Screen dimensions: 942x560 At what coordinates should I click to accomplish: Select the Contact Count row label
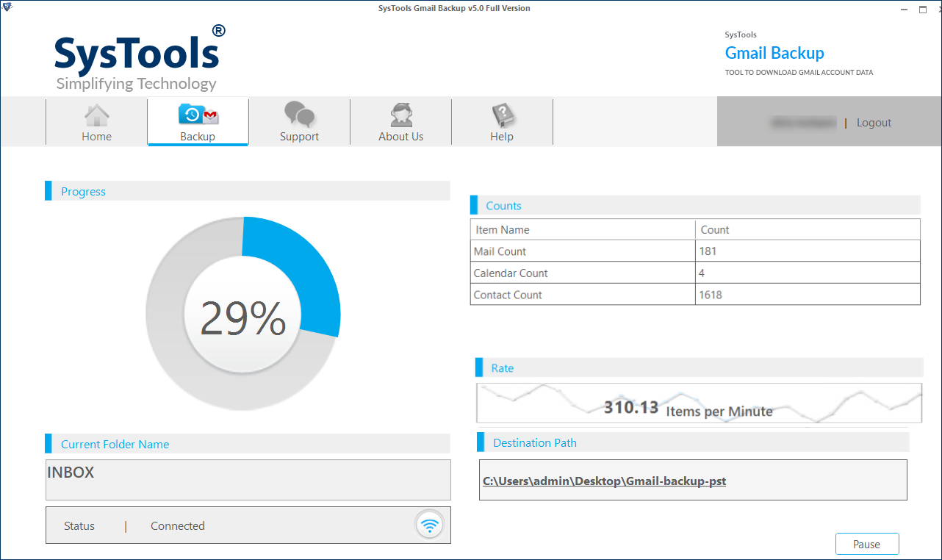[508, 295]
